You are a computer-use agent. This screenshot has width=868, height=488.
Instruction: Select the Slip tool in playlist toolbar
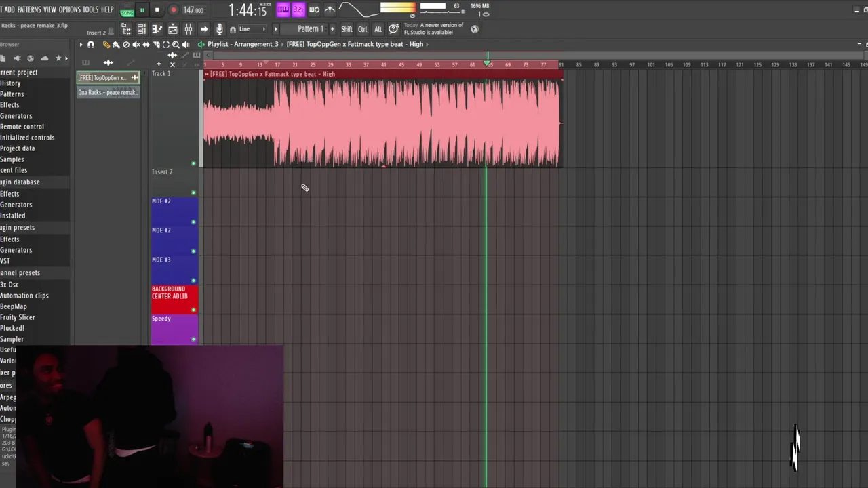click(146, 45)
